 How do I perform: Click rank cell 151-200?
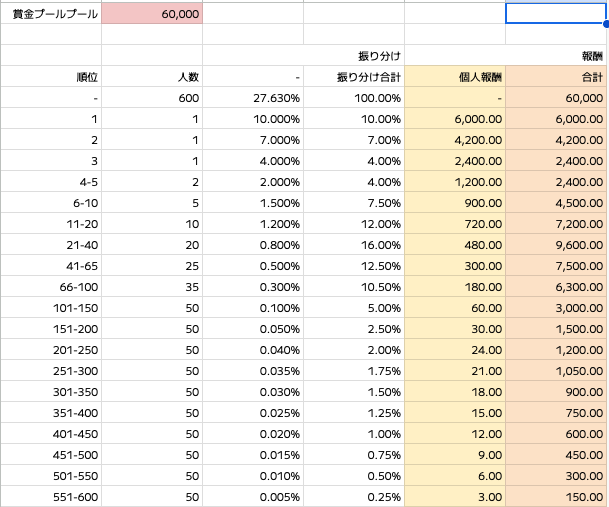point(51,328)
